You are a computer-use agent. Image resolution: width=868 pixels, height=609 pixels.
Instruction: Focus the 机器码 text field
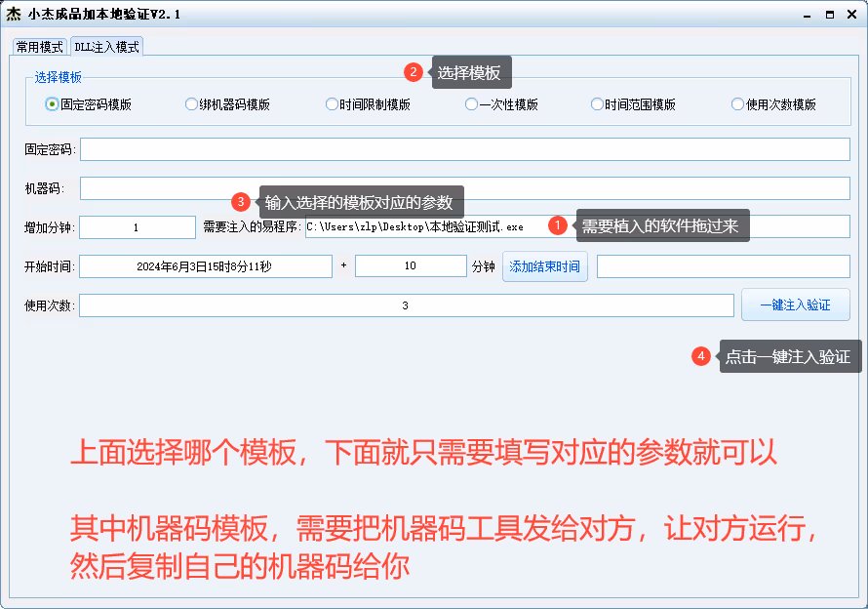tap(464, 188)
